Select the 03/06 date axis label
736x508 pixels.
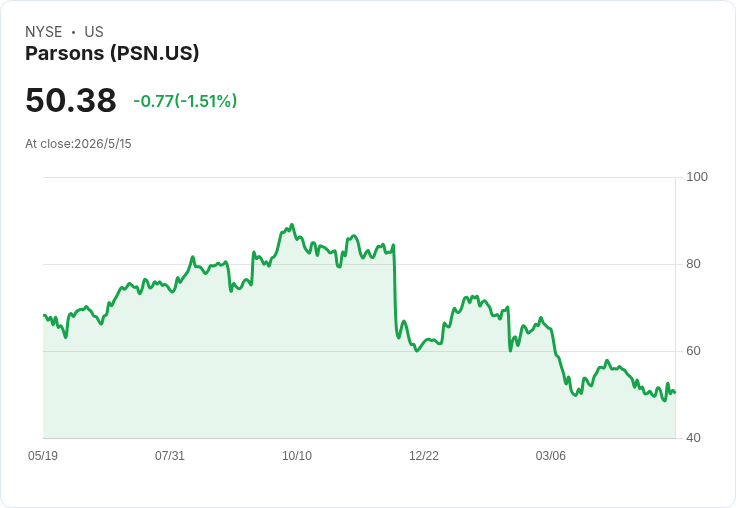(551, 455)
